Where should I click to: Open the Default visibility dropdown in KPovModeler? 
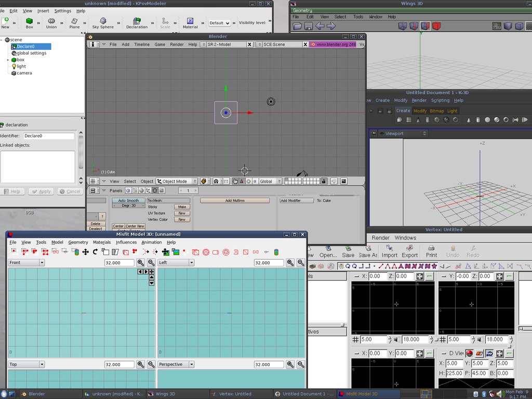[x=219, y=23]
